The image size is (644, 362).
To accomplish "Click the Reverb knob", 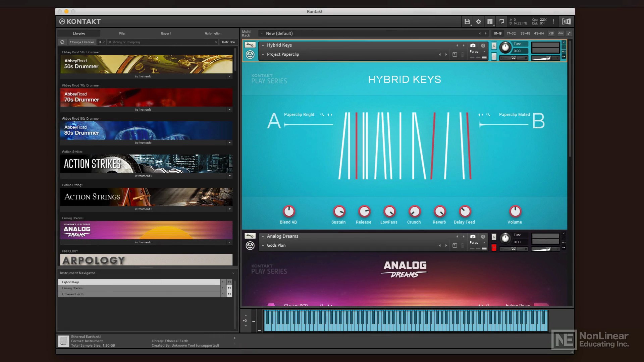I will [x=439, y=212].
